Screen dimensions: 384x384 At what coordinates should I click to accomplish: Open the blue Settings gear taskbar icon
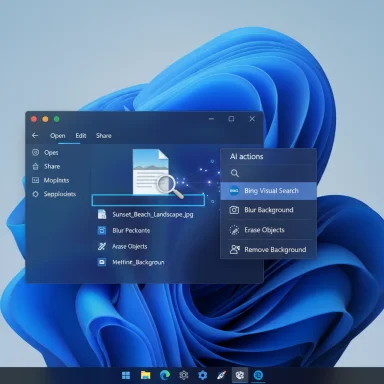[203, 375]
